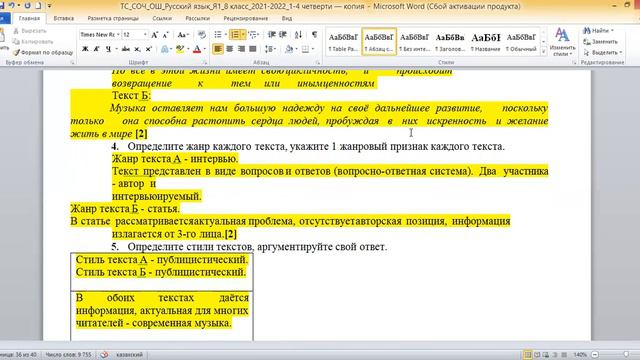Image resolution: width=640 pixels, height=360 pixels.
Task: Open spelling check icon in status bar
Action: coord(104,355)
